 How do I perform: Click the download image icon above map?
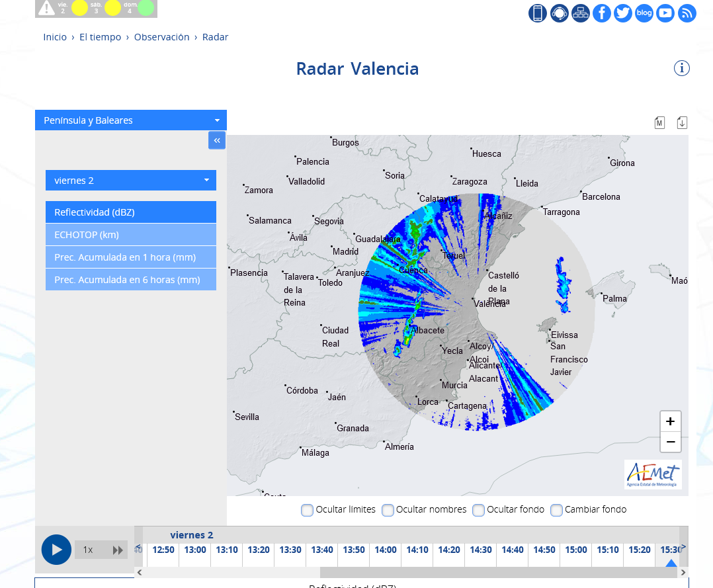682,123
